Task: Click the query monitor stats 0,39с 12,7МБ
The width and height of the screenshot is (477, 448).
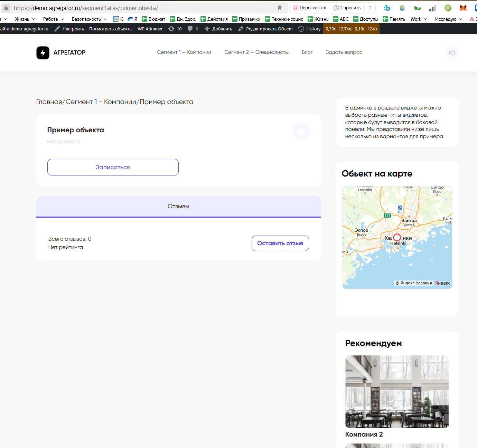Action: pyautogui.click(x=351, y=29)
